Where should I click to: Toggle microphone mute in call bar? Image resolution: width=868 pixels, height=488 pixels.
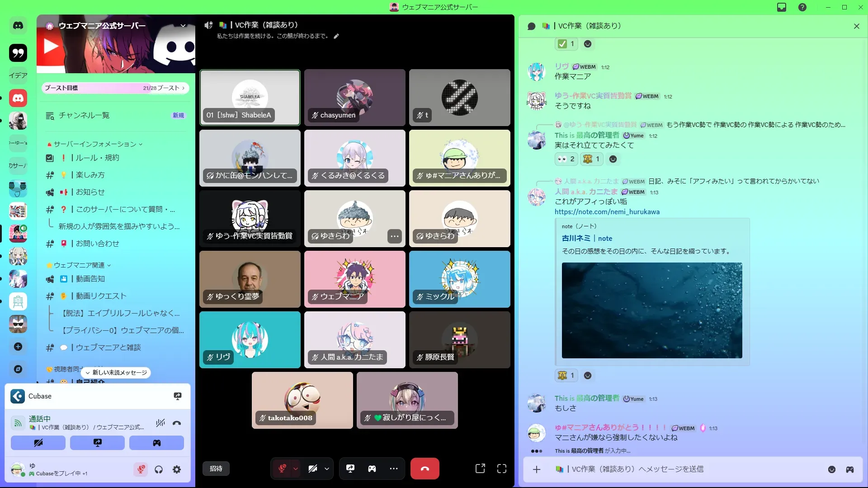[x=282, y=469]
